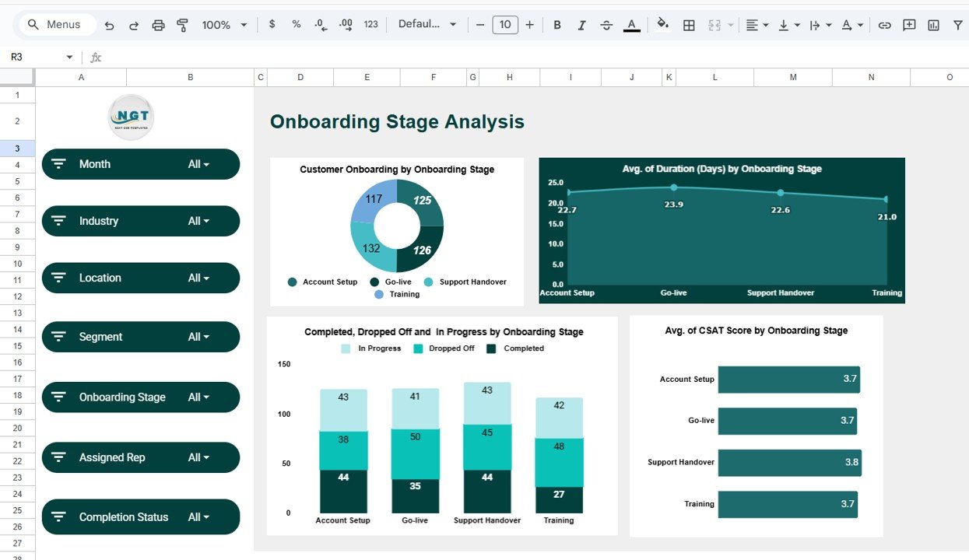Image resolution: width=969 pixels, height=560 pixels.
Task: Open the zoom level dropdown
Action: [x=223, y=24]
